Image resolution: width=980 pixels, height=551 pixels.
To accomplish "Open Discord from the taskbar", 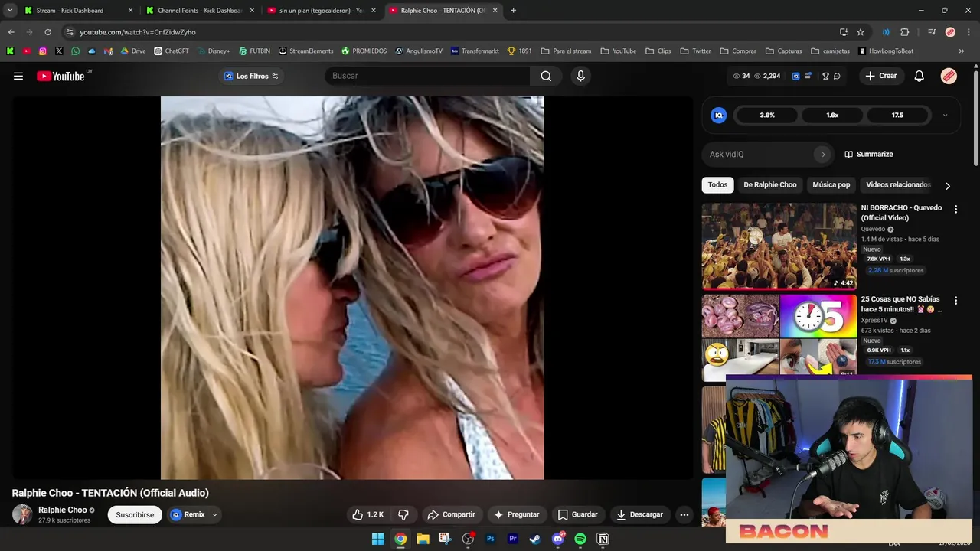I will point(558,539).
